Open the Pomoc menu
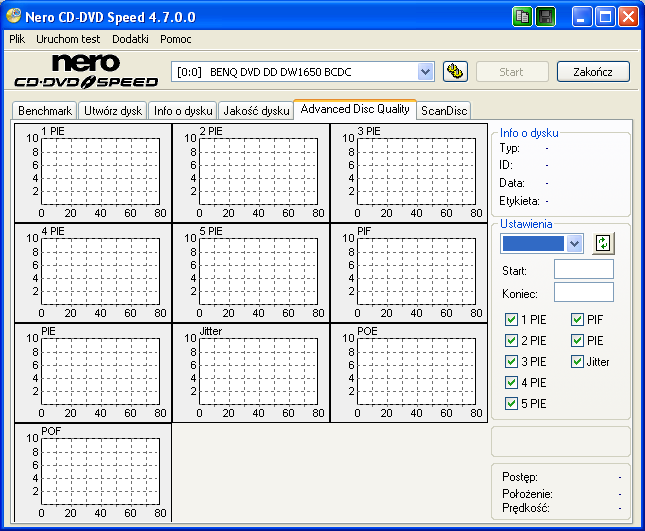Screen dimensions: 645x531 tap(176, 39)
